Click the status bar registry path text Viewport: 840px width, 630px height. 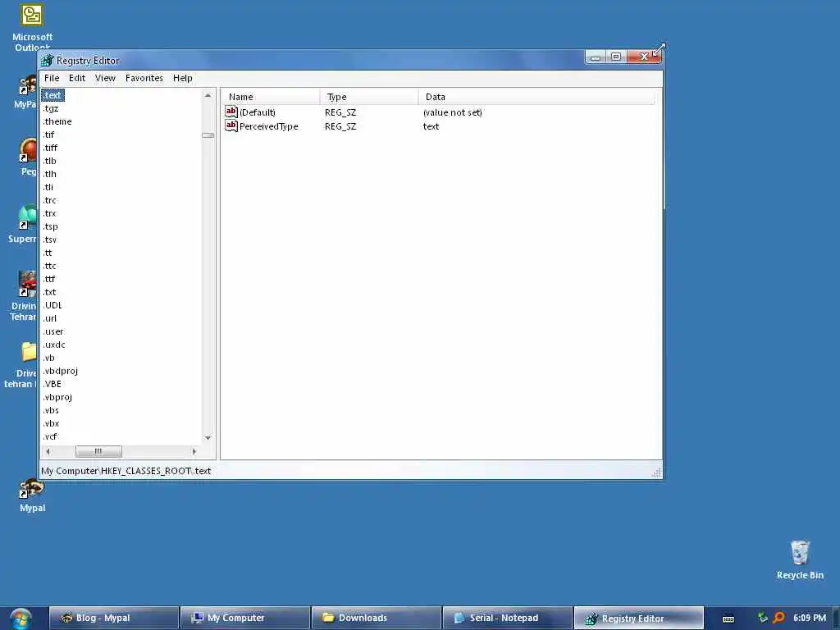point(126,471)
